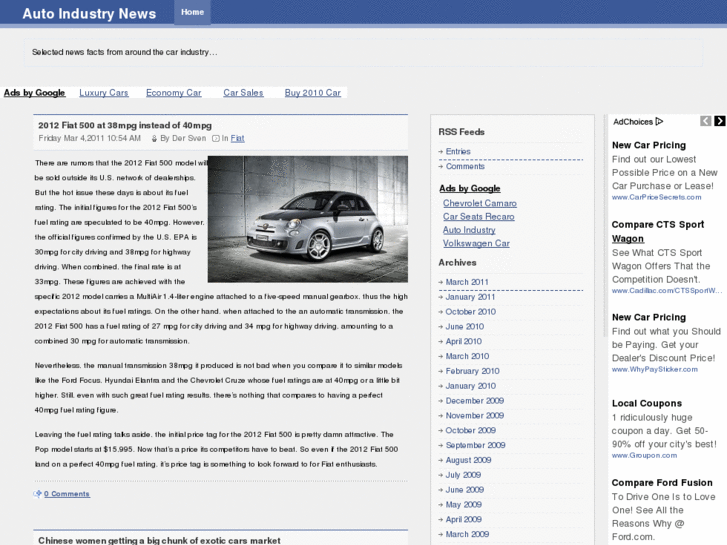The image size is (727, 545).
Task: Visit the Cadillac.com CTS Sport Wagon URL
Action: [x=667, y=291]
